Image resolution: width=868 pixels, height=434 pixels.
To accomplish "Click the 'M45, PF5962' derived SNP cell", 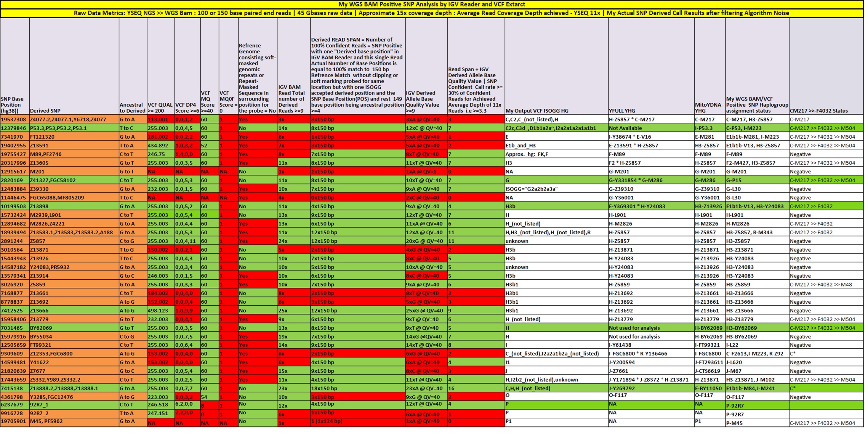I will (x=74, y=422).
